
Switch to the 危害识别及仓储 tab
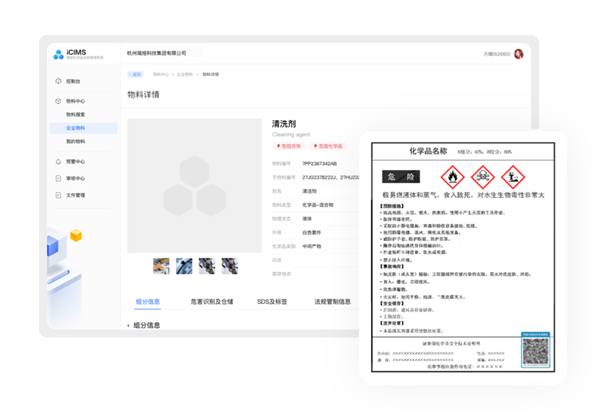point(211,300)
